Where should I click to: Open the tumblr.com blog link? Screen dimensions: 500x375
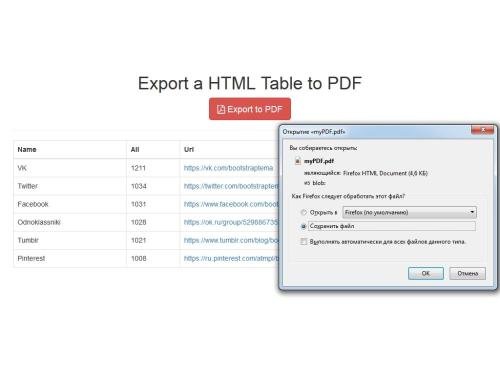click(231, 240)
